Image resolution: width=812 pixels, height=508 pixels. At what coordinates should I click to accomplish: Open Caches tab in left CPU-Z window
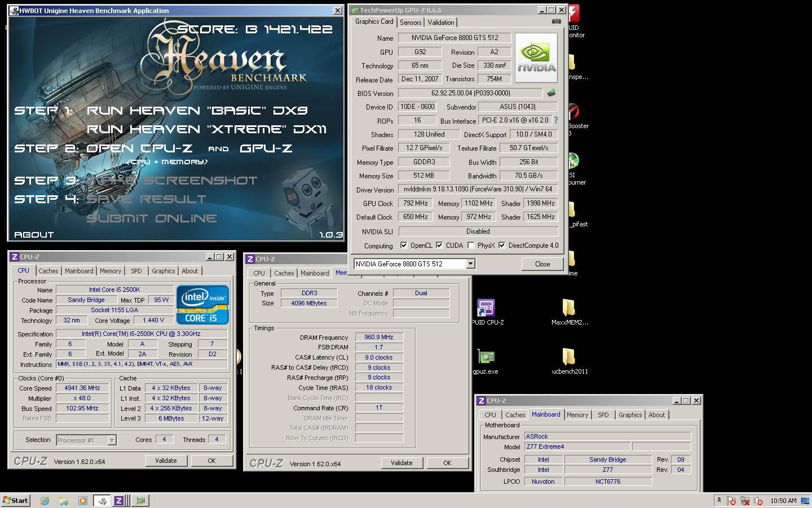[48, 271]
